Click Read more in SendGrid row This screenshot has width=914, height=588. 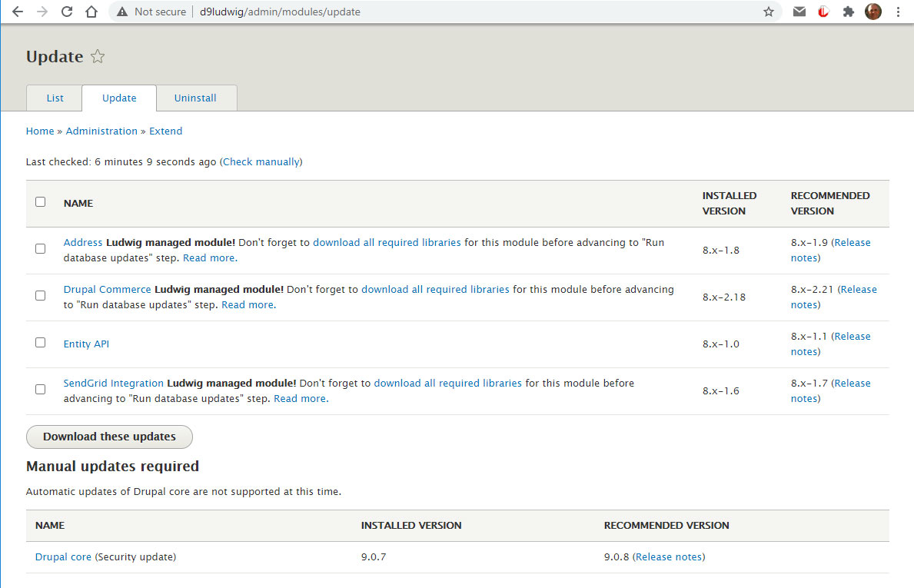coord(301,399)
